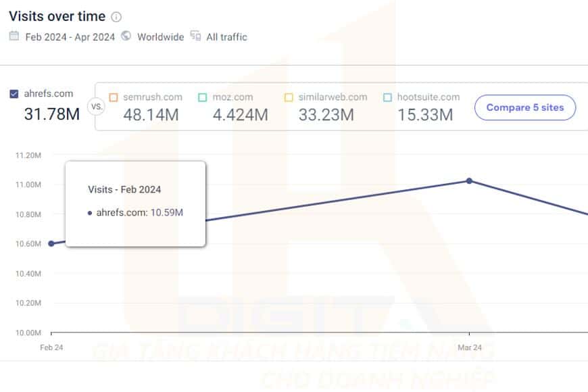588x392 pixels.
Task: Click the Feb 24 data point on chart
Action: click(51, 243)
